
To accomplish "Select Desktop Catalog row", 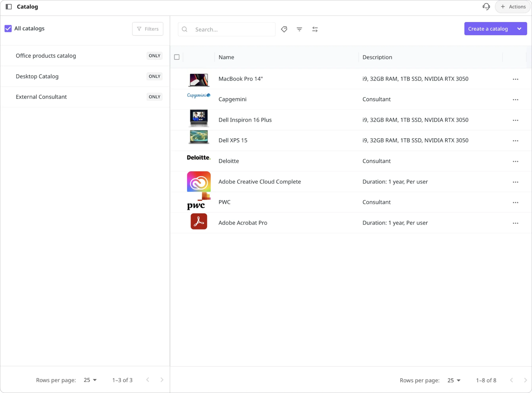I will (85, 76).
